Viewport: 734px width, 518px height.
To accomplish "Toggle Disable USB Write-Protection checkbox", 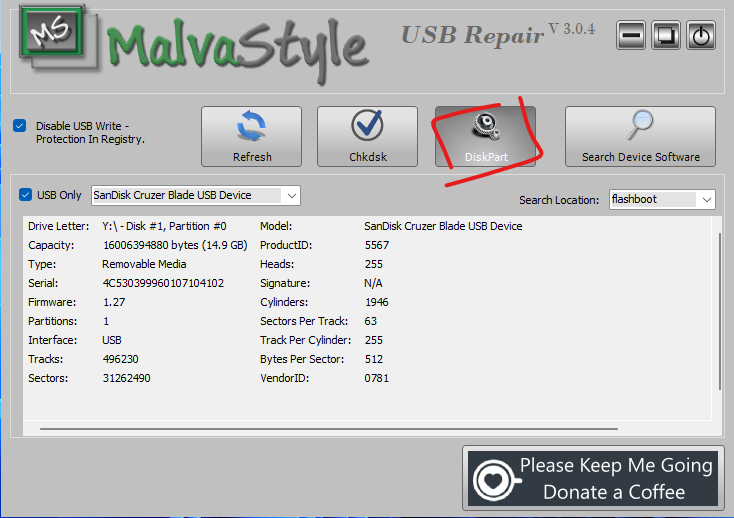I will (20, 126).
